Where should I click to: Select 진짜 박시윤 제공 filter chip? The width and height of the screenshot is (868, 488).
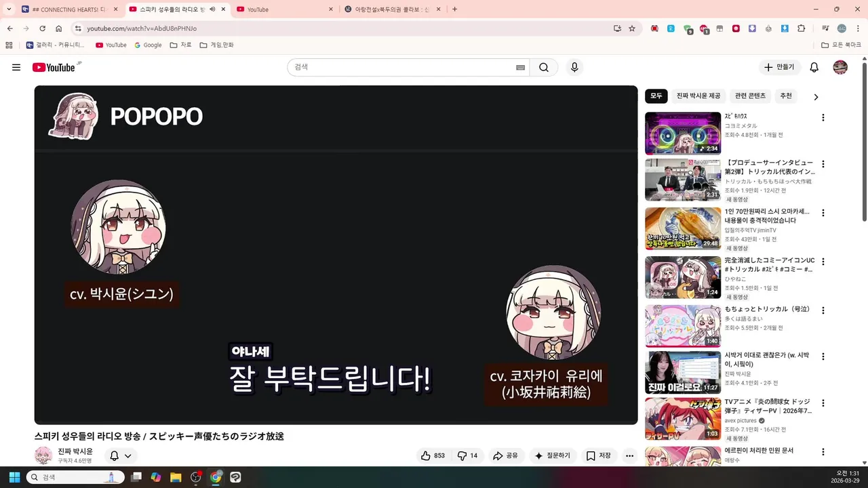tap(698, 96)
